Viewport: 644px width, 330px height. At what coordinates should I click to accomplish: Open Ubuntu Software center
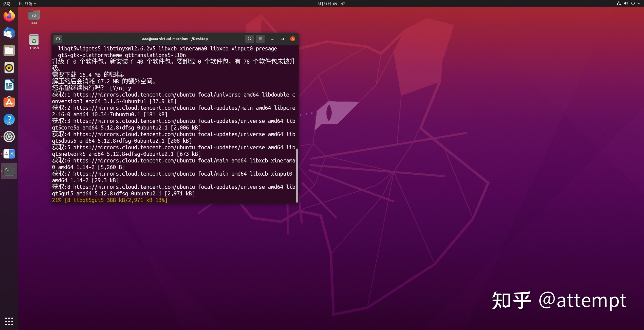(9, 102)
